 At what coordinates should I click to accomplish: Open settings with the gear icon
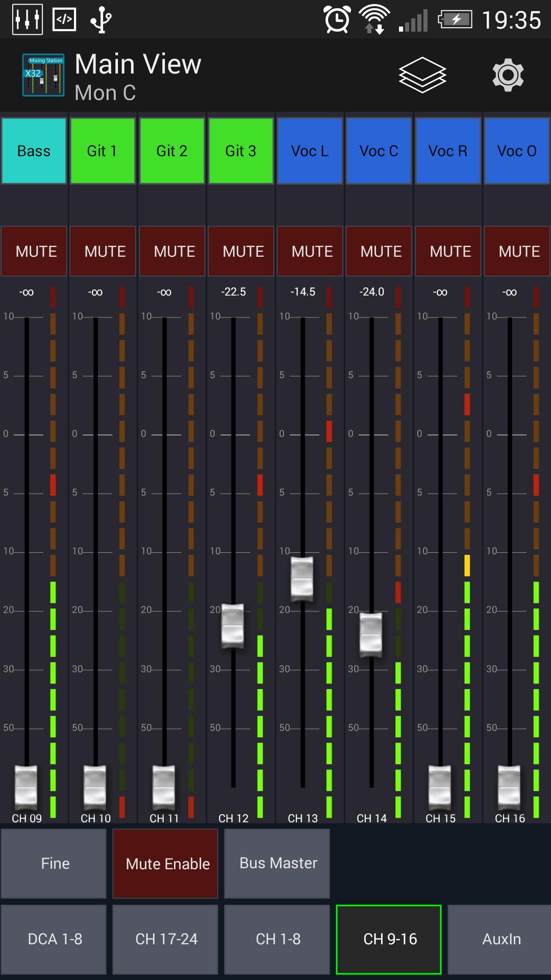(x=508, y=75)
